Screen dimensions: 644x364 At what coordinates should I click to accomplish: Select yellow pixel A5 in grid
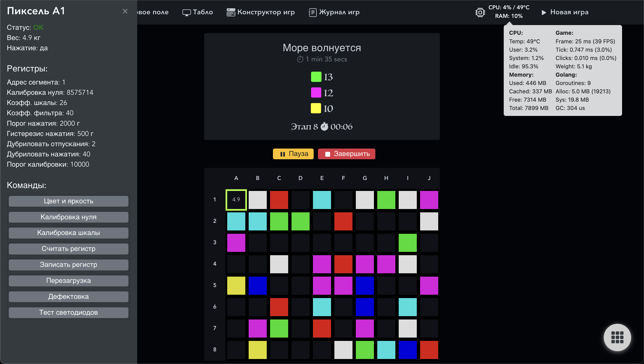pyautogui.click(x=236, y=285)
